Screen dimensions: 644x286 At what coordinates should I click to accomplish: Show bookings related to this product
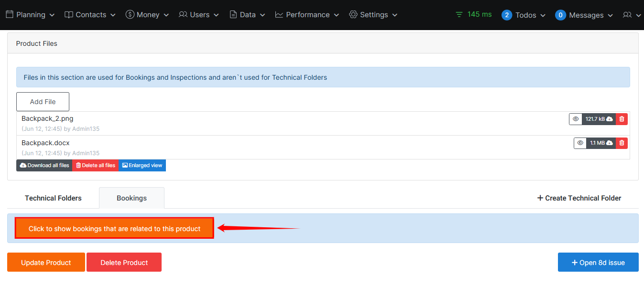point(114,229)
